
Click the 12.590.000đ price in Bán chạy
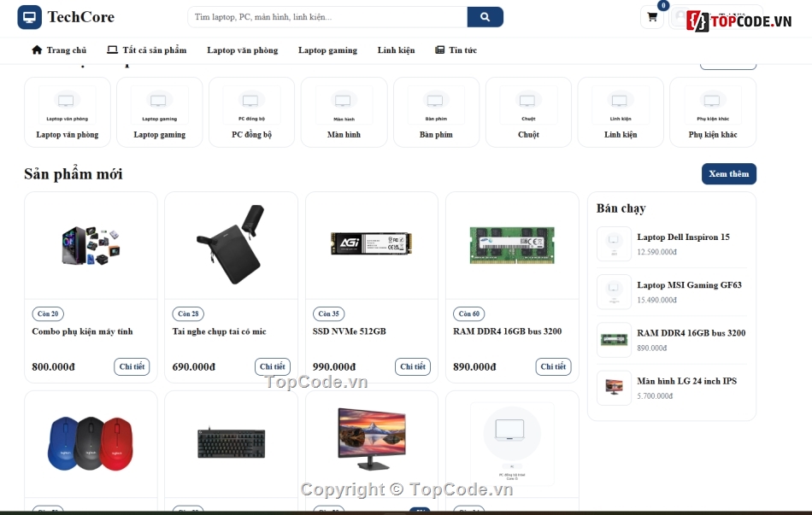pos(656,252)
